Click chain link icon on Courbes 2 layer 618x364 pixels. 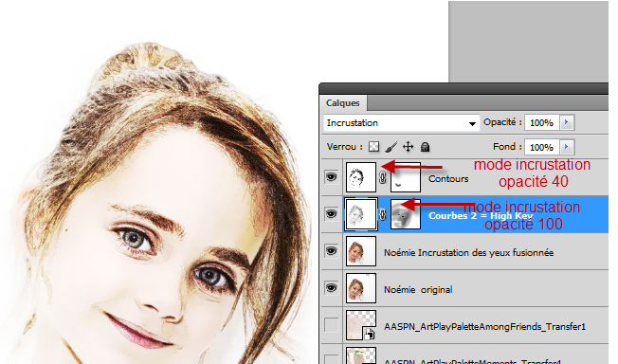(382, 214)
